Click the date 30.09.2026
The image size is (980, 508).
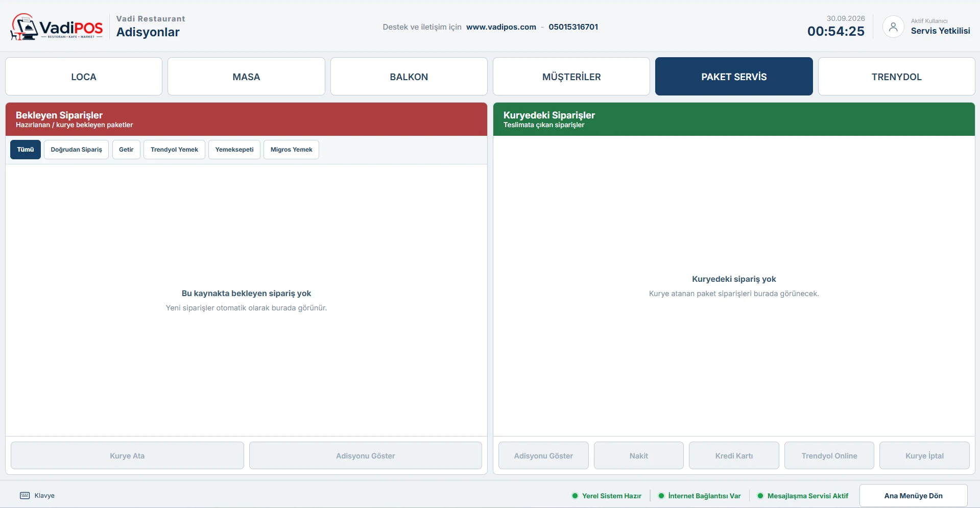846,18
